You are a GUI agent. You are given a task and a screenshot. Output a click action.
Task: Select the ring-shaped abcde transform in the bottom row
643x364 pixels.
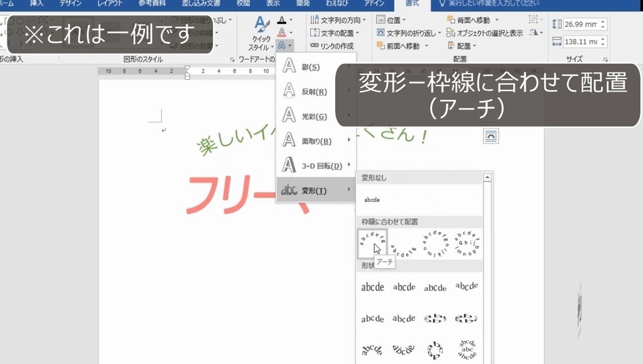435,350
